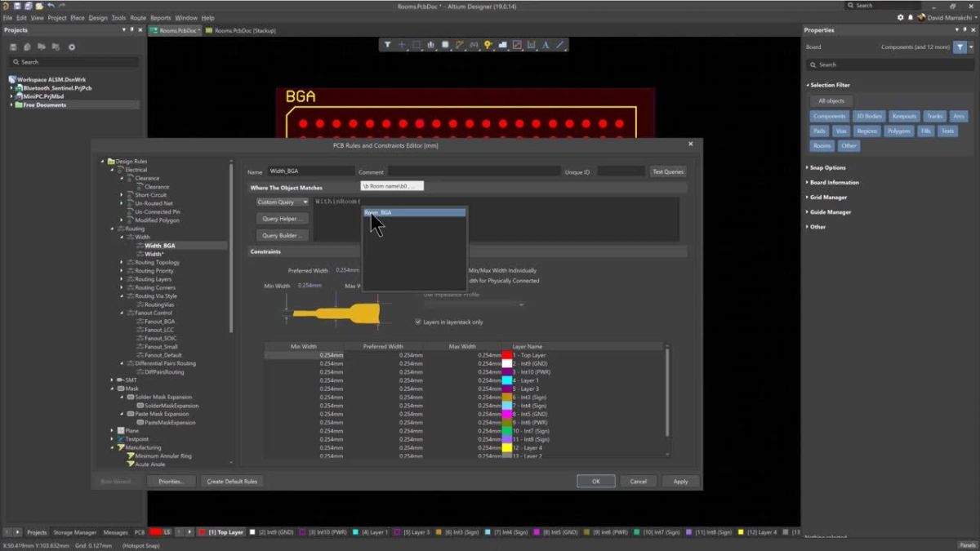Click the Query Builder button

282,235
